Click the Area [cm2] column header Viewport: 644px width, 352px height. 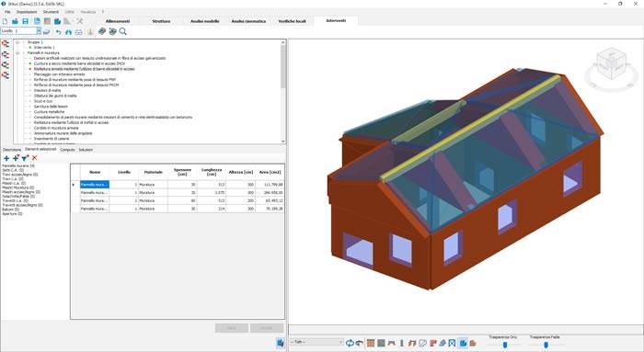(x=270, y=172)
